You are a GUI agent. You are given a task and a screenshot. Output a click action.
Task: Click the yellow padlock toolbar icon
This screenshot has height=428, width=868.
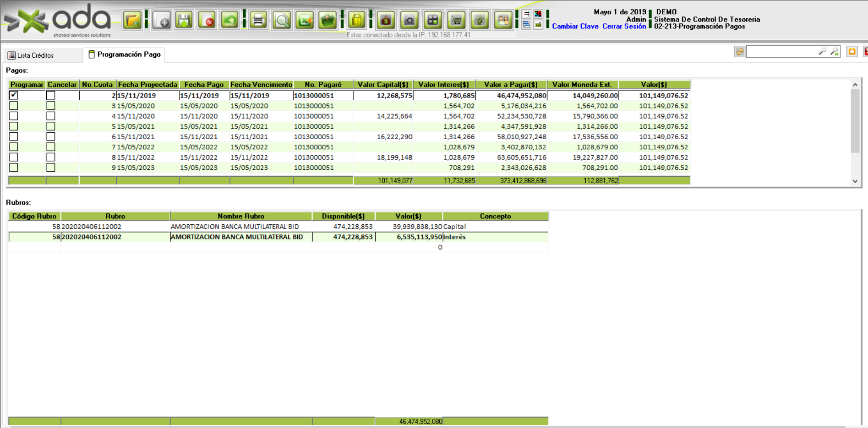(x=356, y=20)
